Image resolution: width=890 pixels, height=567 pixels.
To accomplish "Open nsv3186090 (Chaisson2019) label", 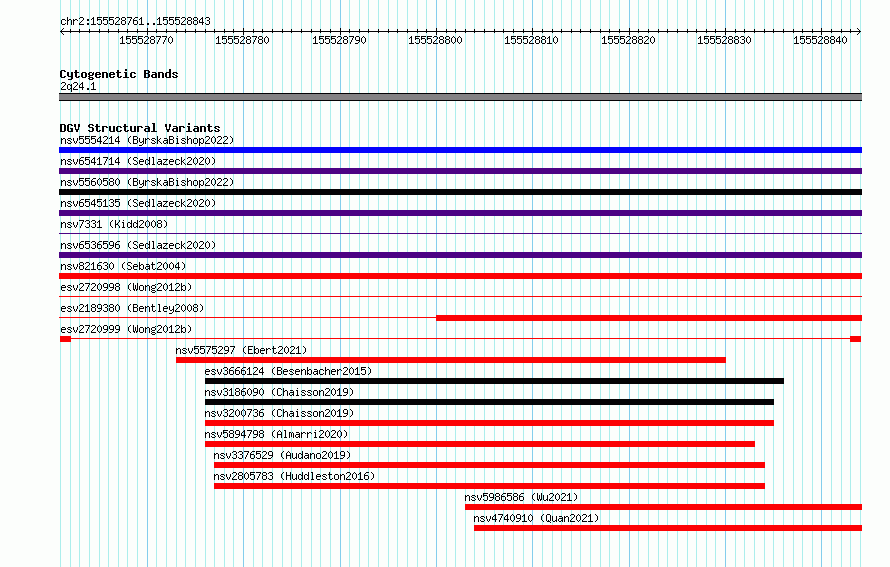I will (x=279, y=392).
